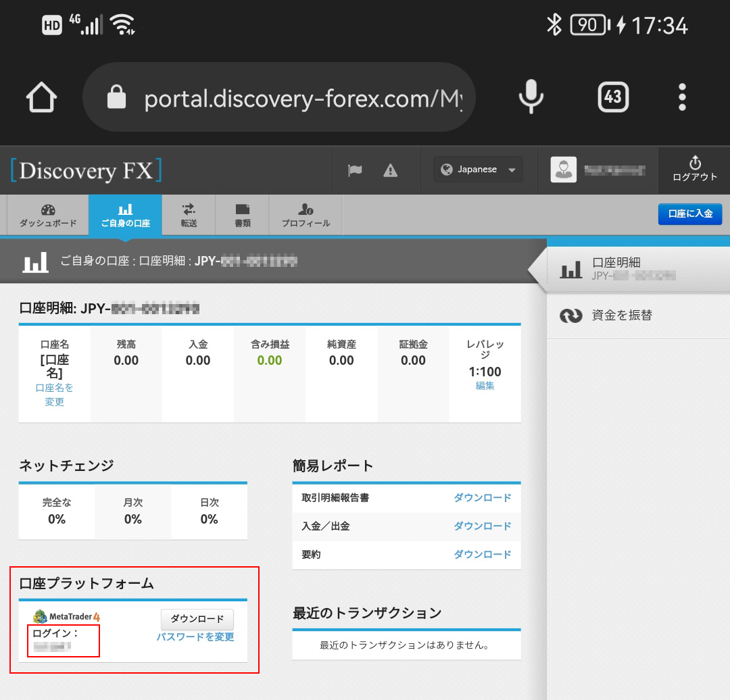The image size is (730, 700).
Task: Open the 43 tabs switcher
Action: pos(613,97)
